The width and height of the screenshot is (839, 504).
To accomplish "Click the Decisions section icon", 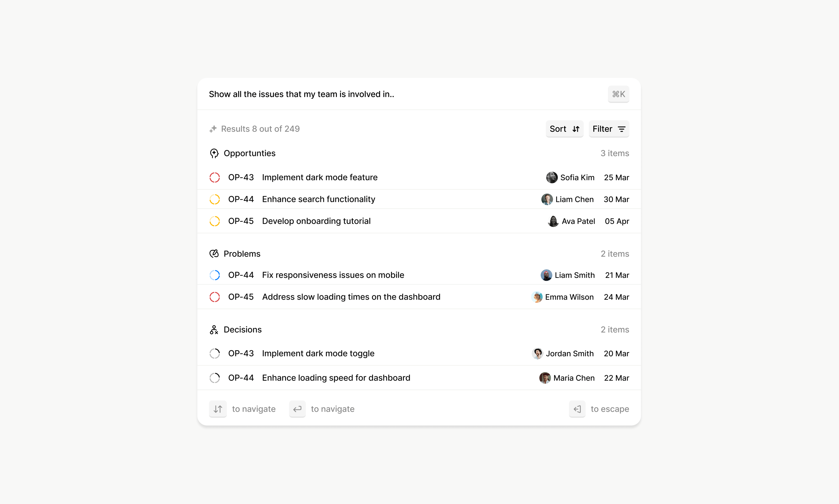I will pyautogui.click(x=214, y=329).
